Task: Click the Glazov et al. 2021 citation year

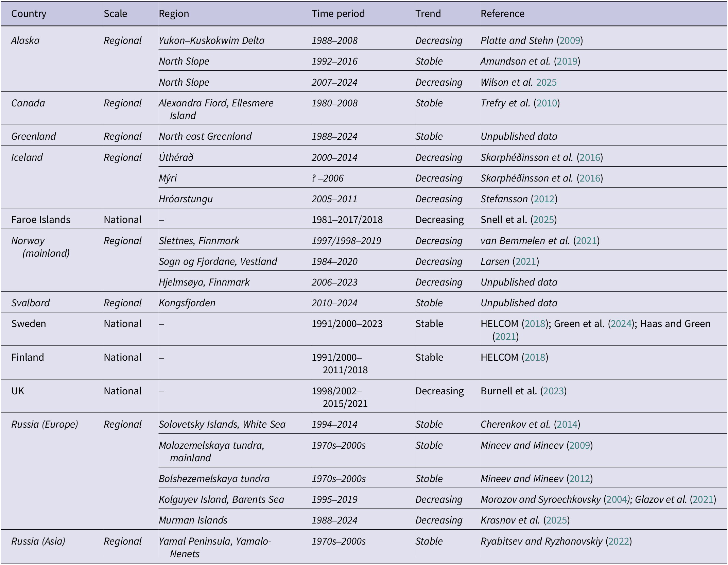Action: [703, 499]
